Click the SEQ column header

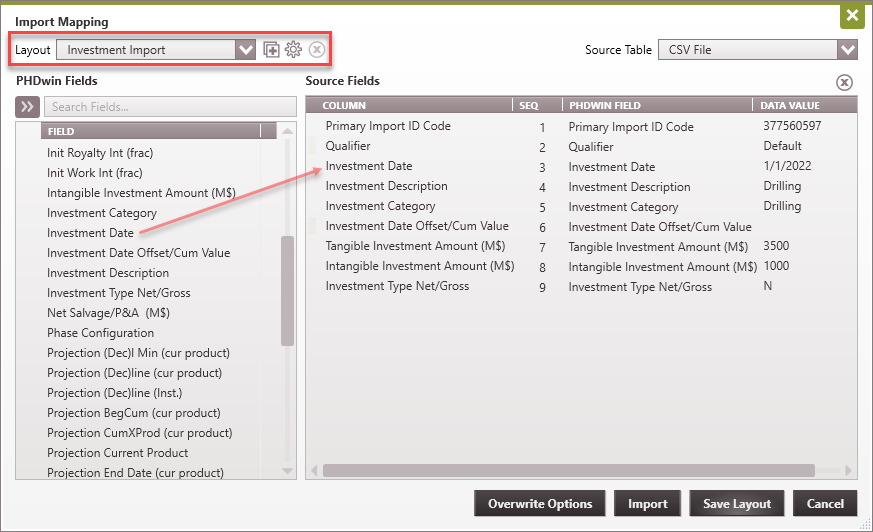[537, 105]
